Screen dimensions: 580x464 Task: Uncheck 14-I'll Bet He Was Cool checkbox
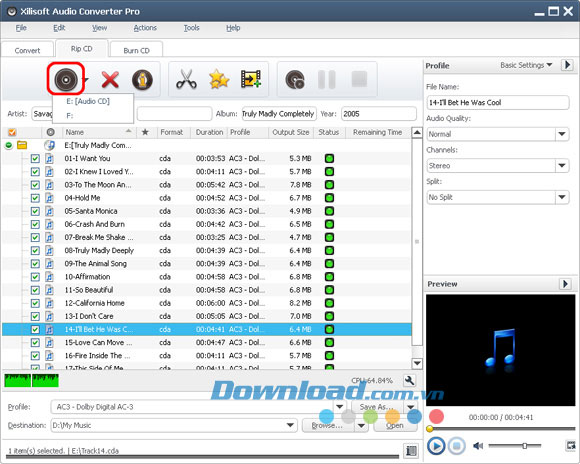pyautogui.click(x=35, y=329)
